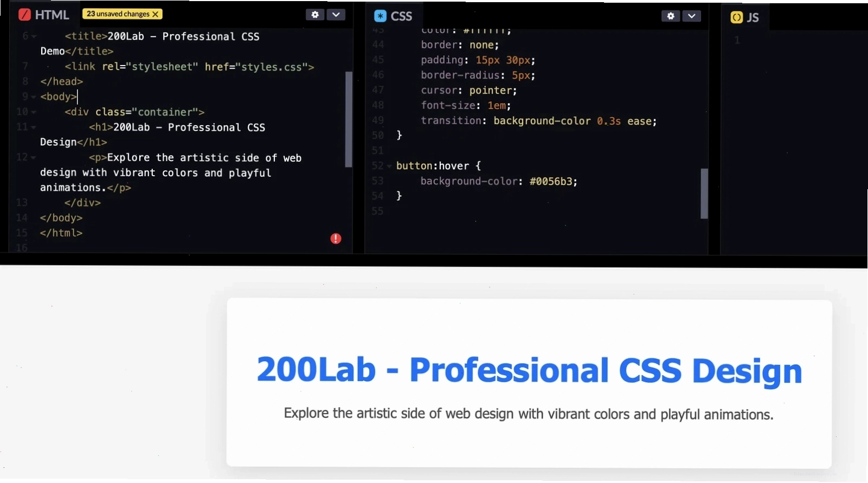868x483 pixels.
Task: Select the HTML panel tab
Action: point(43,15)
